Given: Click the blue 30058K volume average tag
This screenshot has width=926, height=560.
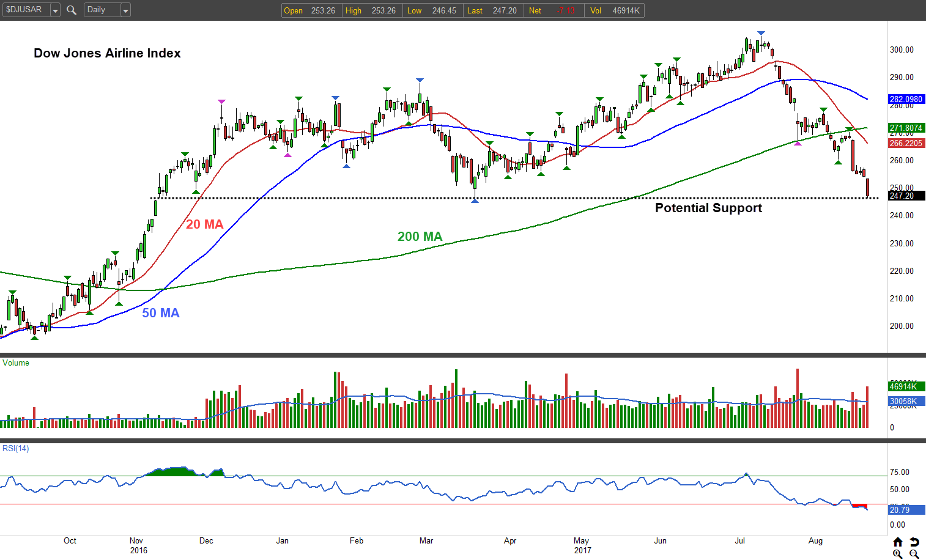Looking at the screenshot, I should pos(906,402).
